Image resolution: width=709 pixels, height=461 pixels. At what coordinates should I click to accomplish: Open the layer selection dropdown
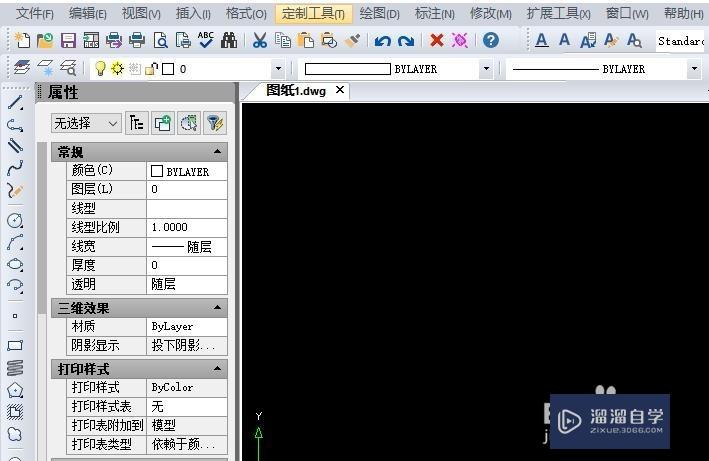[x=278, y=69]
